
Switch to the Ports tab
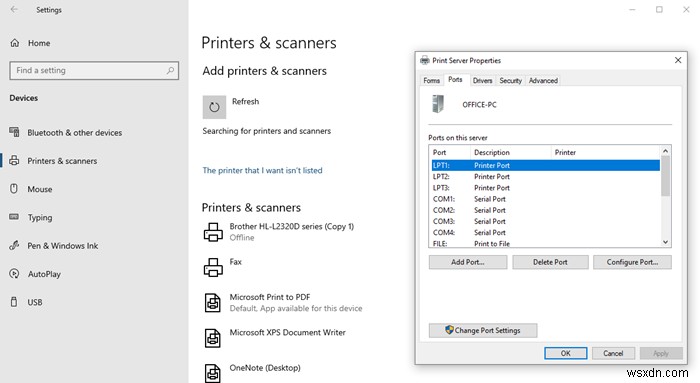tap(455, 79)
